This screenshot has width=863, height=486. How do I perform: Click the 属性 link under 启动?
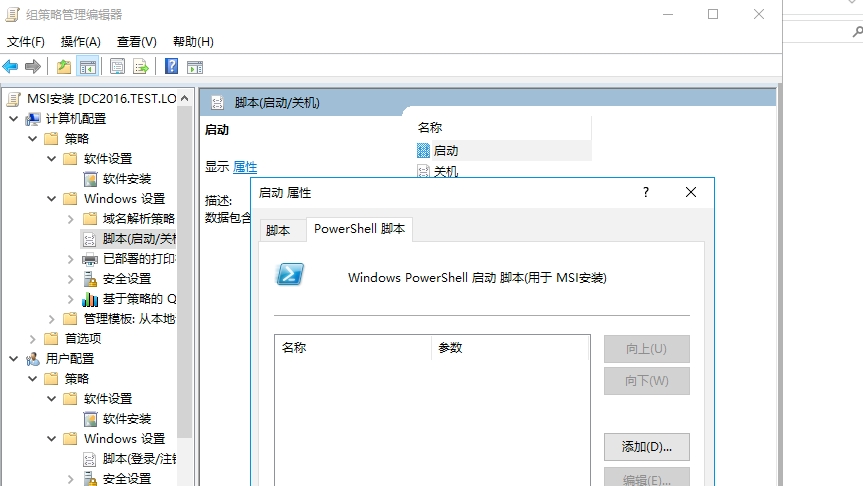245,167
